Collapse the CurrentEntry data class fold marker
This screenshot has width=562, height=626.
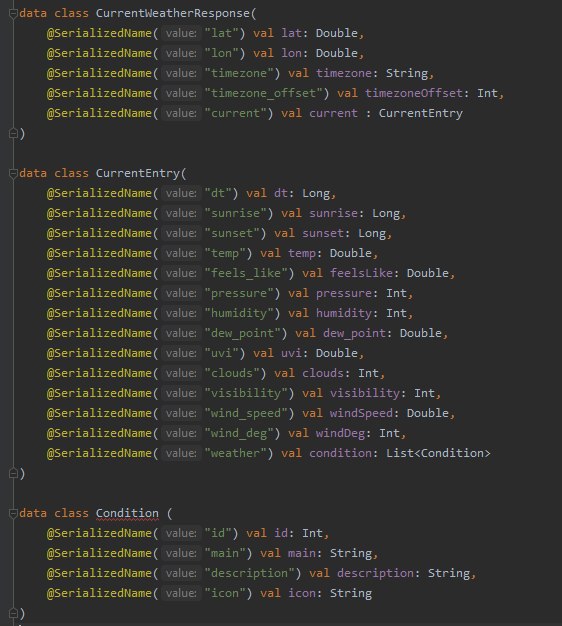(13, 174)
